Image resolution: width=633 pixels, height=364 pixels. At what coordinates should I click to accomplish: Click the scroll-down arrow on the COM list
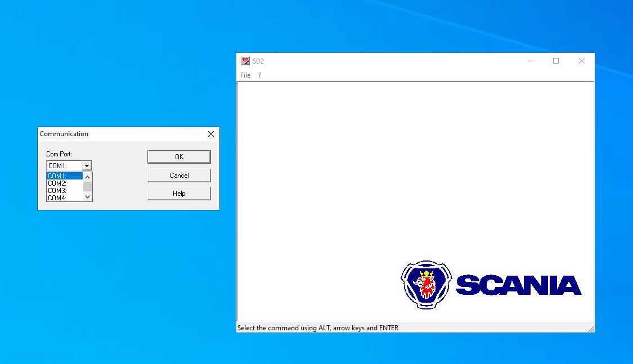[87, 196]
